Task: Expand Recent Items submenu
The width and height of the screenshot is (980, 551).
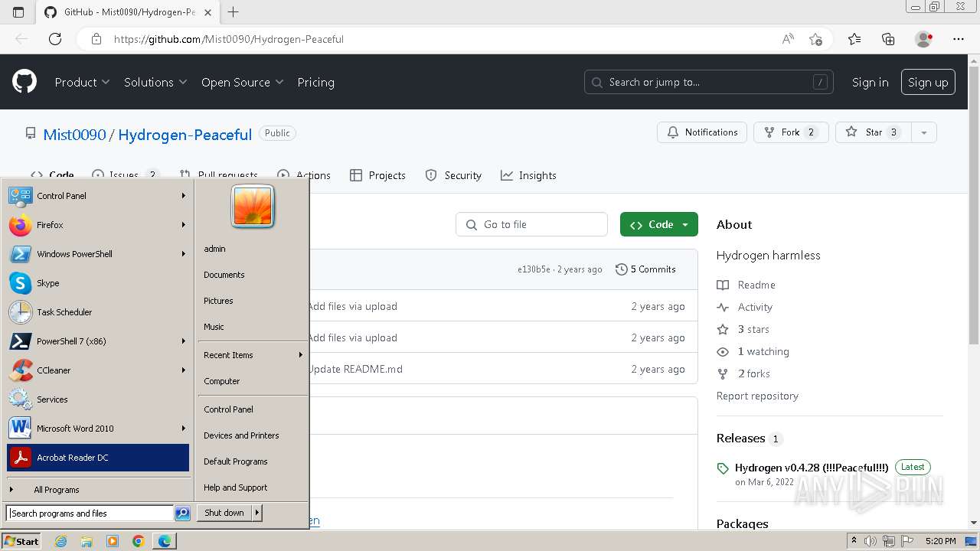Action: coord(252,355)
